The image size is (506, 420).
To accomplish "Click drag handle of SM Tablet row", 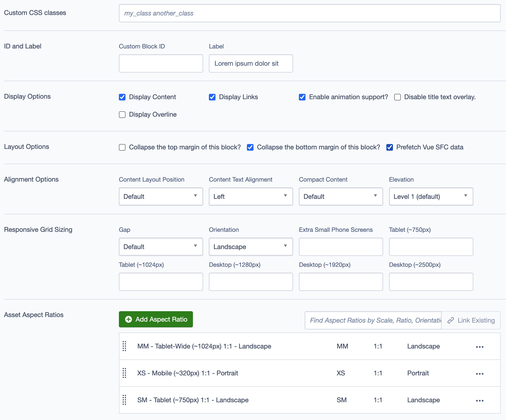I will [124, 400].
